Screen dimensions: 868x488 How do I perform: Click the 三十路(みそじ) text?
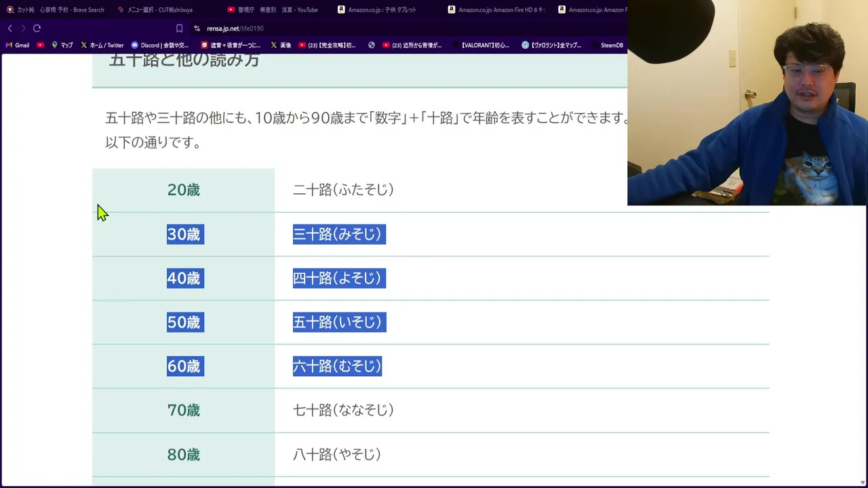pyautogui.click(x=339, y=235)
